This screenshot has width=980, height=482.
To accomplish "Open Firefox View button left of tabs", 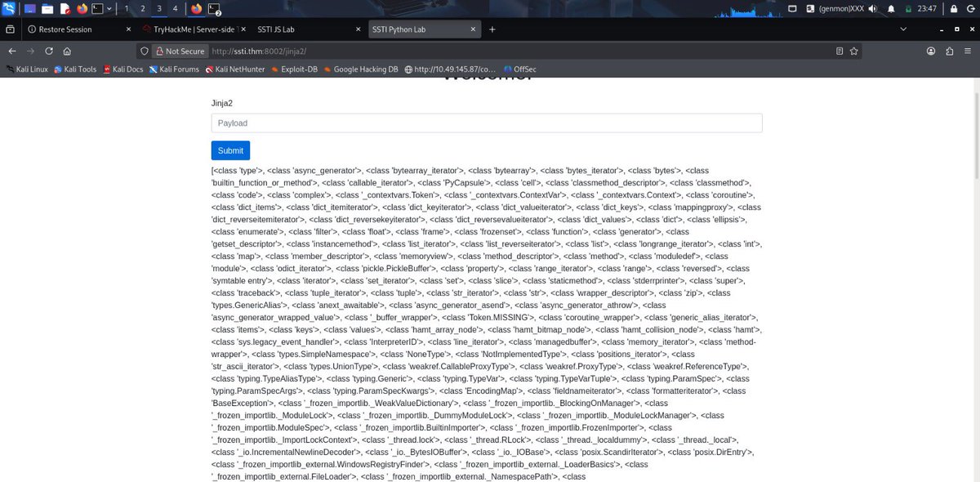I will tap(10, 29).
